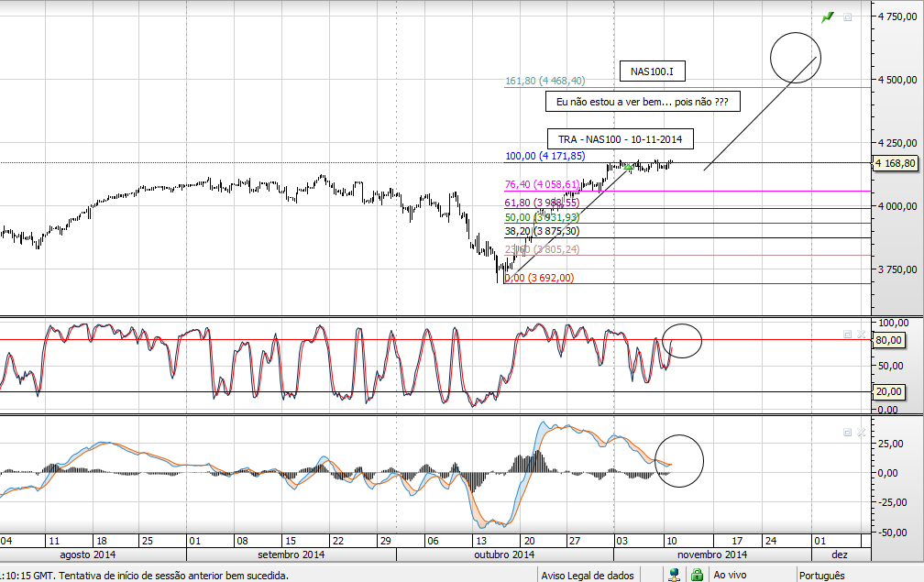The image size is (924, 582).
Task: Click the 161,80 Fibonacci level label
Action: point(544,82)
